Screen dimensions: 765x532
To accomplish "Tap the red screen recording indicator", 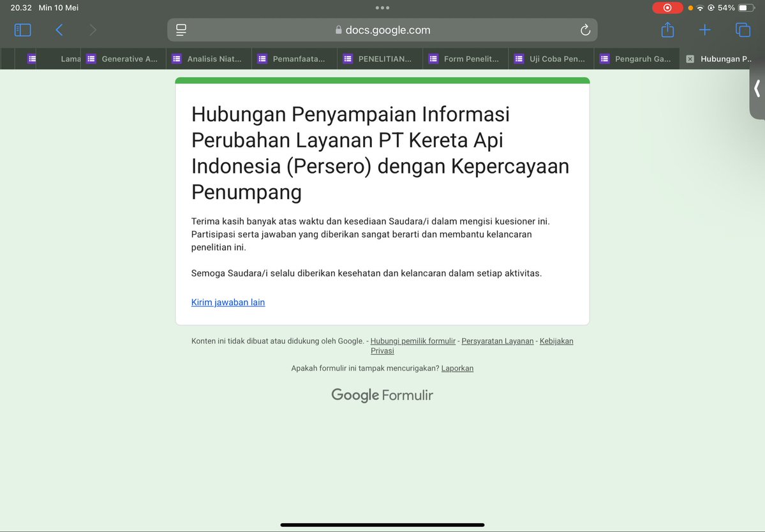I will coord(667,8).
